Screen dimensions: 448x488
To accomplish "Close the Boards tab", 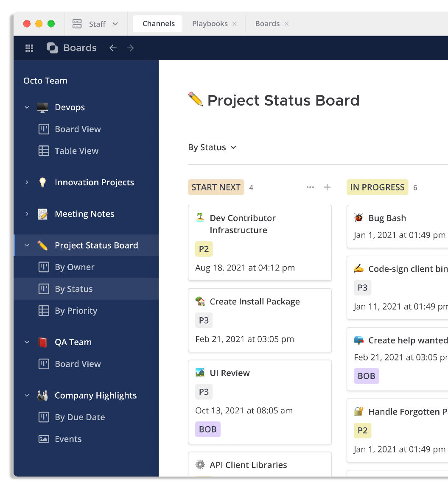I will coord(287,24).
